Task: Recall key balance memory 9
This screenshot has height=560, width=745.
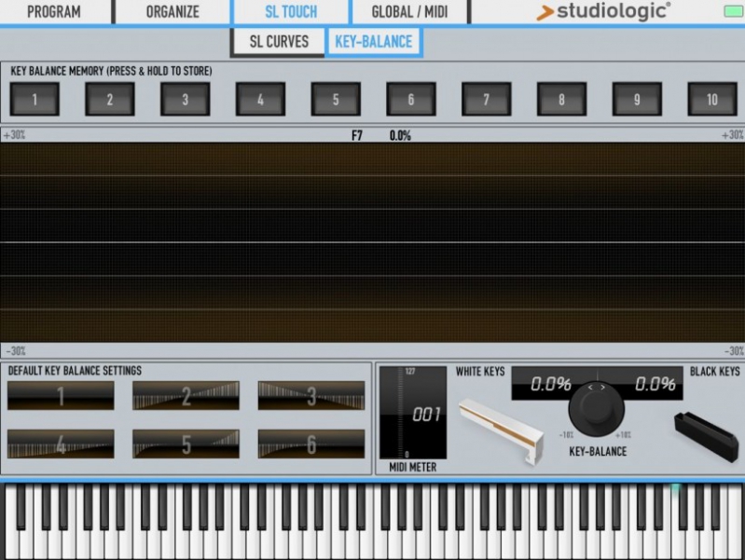Action: pos(637,100)
